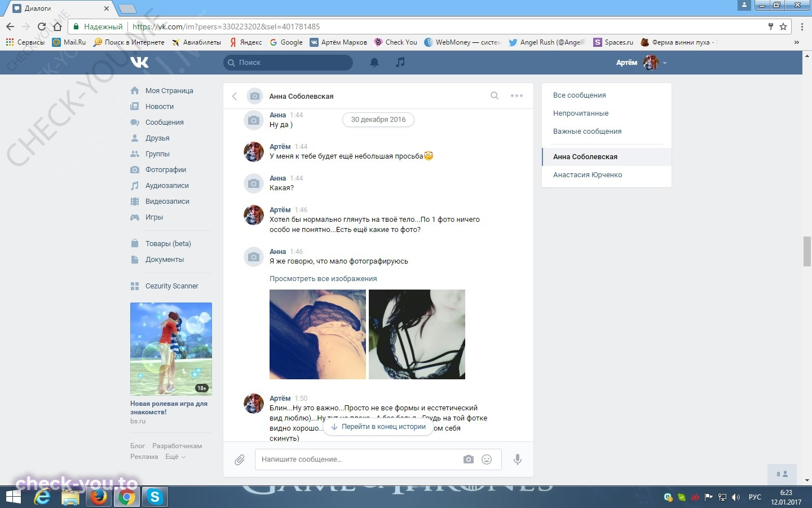Open the Яндекс bookmark
This screenshot has width=812, height=508.
click(x=246, y=42)
